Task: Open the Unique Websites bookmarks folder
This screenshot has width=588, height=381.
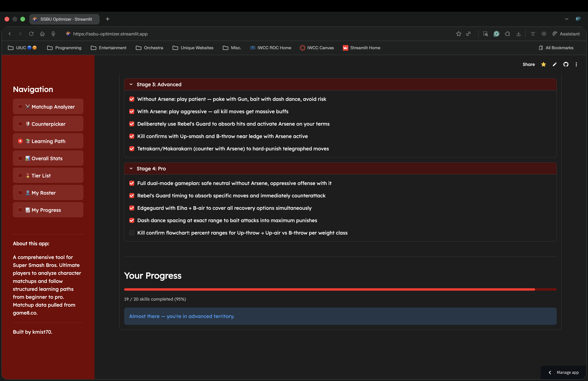Action: tap(193, 48)
